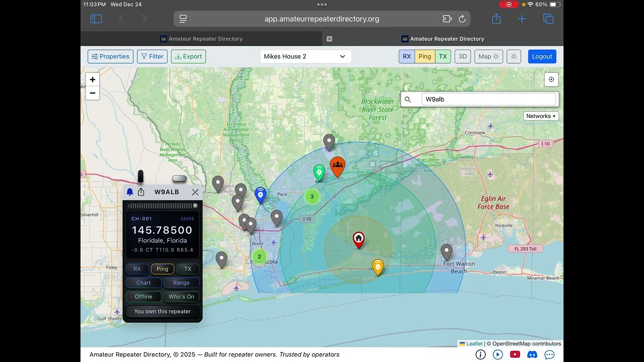The width and height of the screenshot is (644, 362).
Task: Click the search field containing W9alb
Action: 489,99
